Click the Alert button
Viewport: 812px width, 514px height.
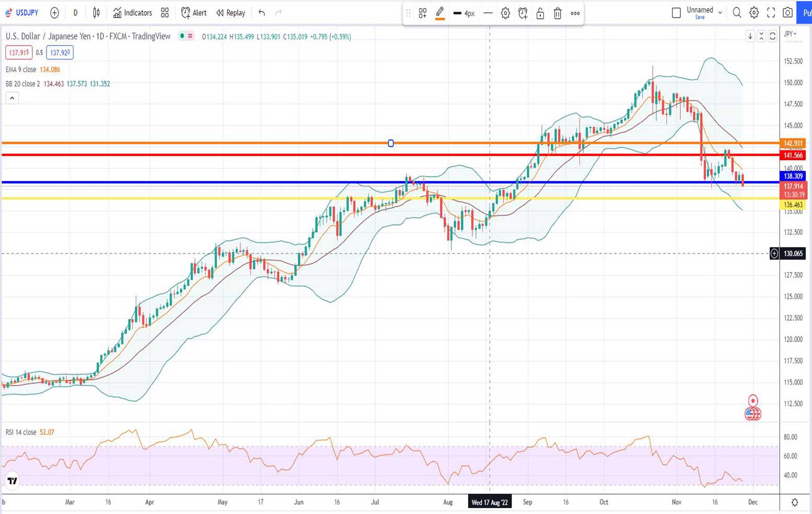(x=194, y=13)
